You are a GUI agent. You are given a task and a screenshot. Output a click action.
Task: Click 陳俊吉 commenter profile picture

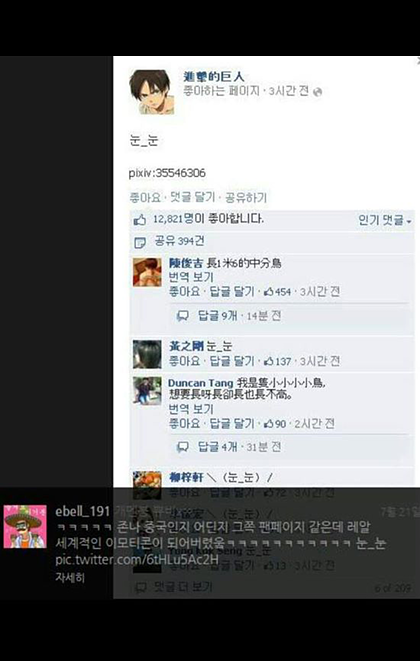147,272
